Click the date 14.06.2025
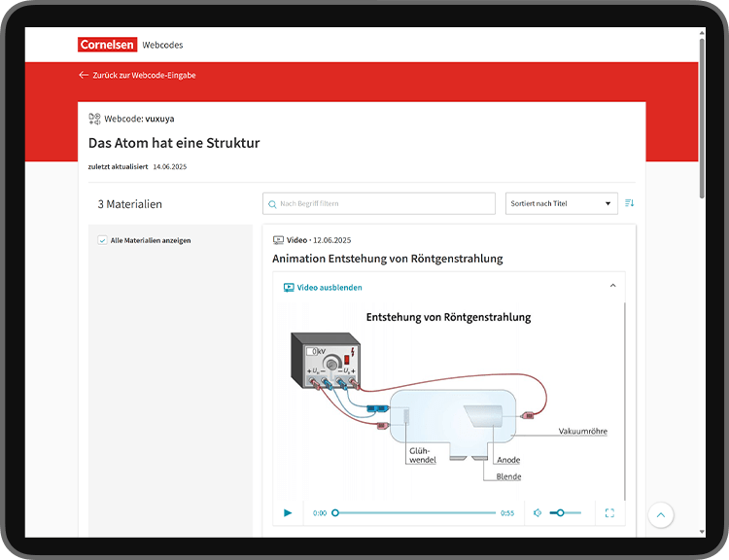The width and height of the screenshot is (729, 560). 170,166
